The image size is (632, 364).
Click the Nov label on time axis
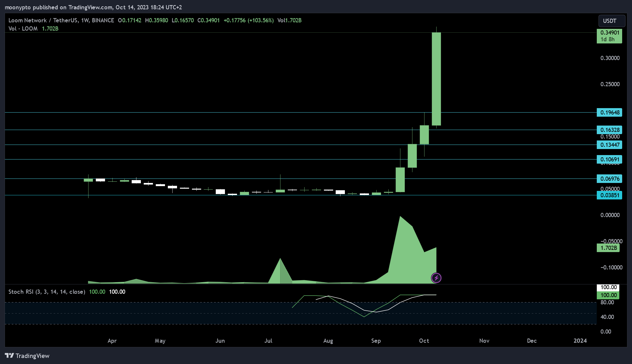(484, 341)
